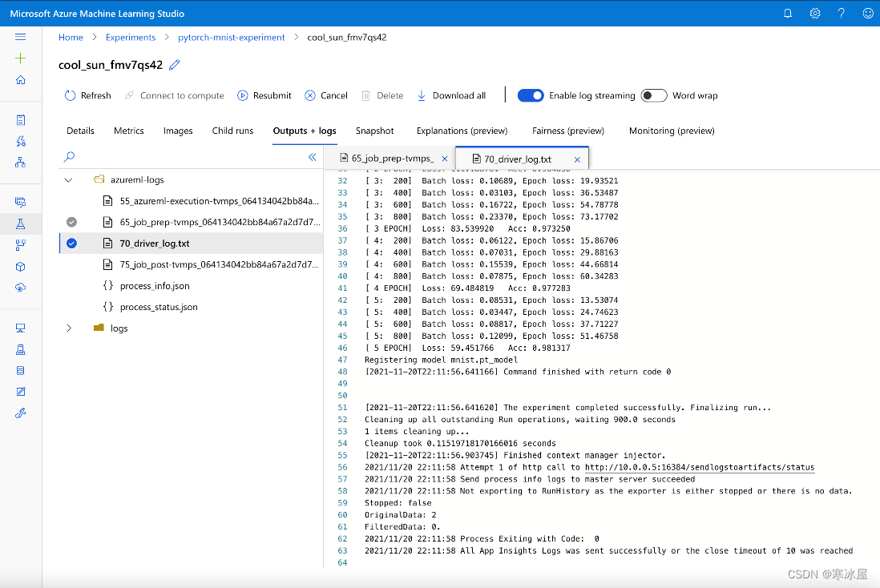Turn on Word wrap toggle
The image size is (880, 588).
coord(654,95)
